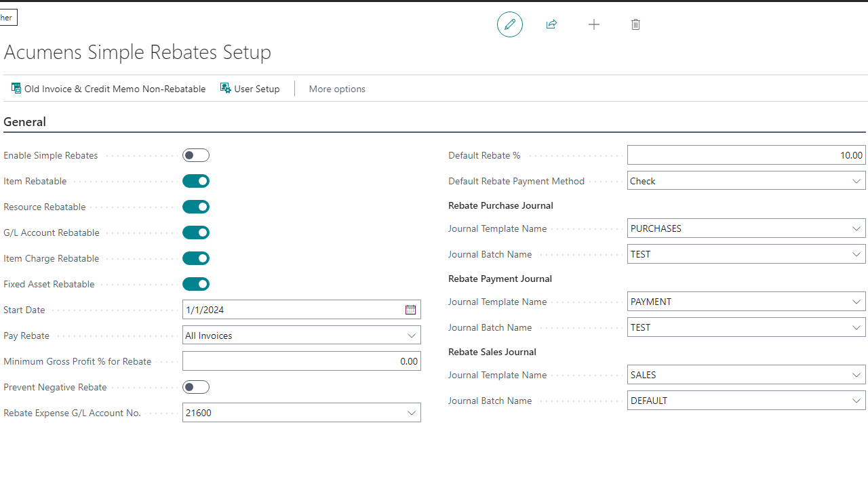Open Default Rebate Payment Method dropdown

pos(856,181)
